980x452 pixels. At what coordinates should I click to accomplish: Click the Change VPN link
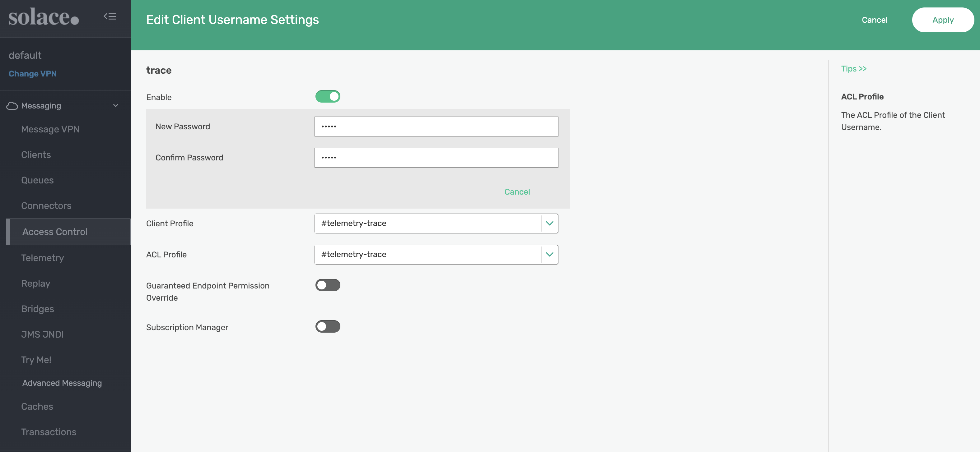[x=33, y=74]
